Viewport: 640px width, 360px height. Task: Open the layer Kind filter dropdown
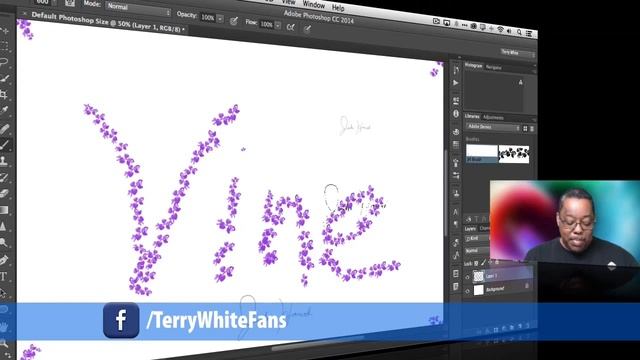pyautogui.click(x=477, y=238)
